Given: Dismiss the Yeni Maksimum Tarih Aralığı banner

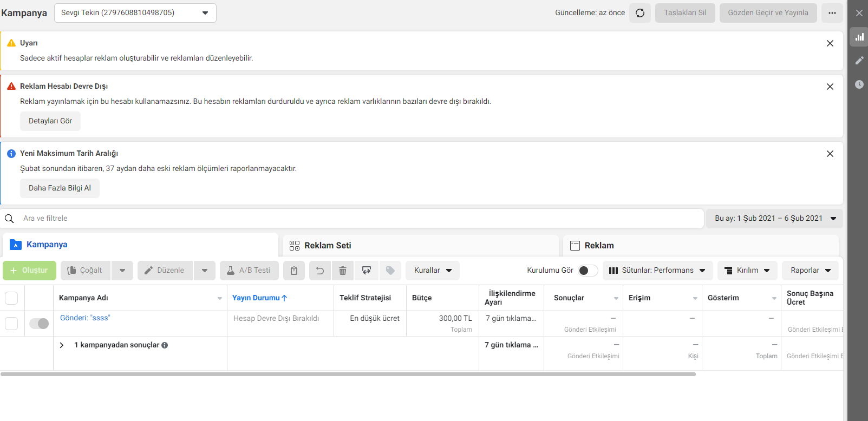Looking at the screenshot, I should pyautogui.click(x=830, y=154).
